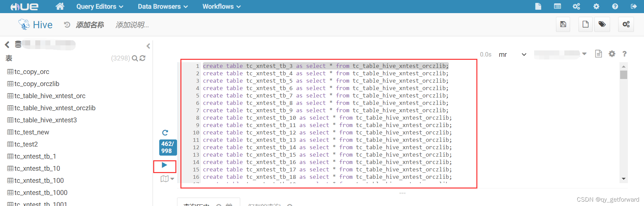Refresh the table list

click(x=142, y=58)
